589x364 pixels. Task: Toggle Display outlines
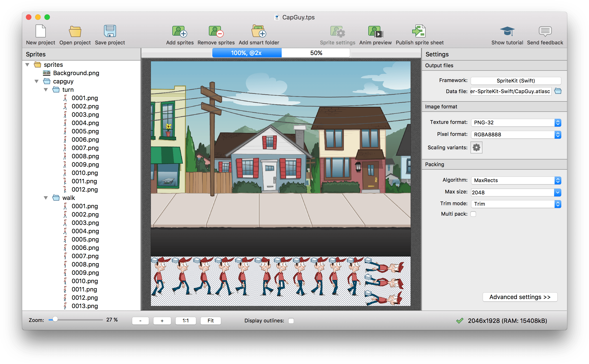291,320
